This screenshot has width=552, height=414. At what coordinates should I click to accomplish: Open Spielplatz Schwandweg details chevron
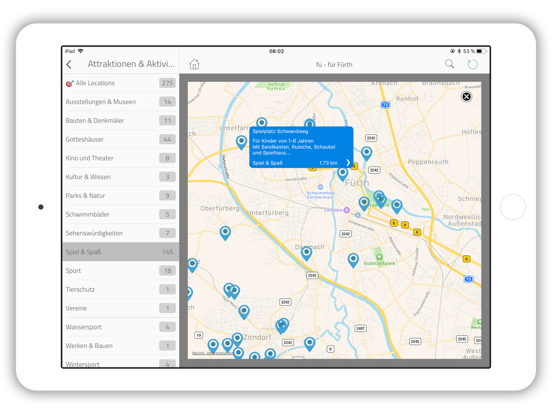pyautogui.click(x=348, y=162)
